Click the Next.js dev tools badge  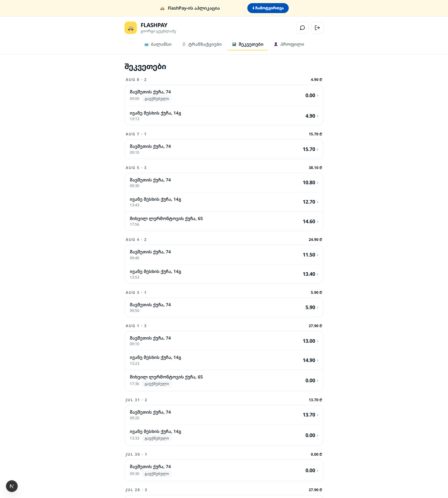[x=12, y=486]
